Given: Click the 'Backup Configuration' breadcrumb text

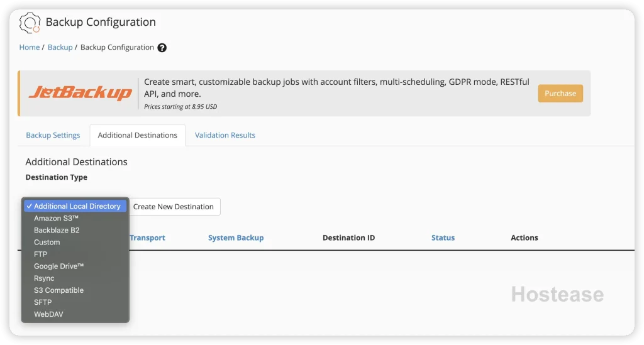Looking at the screenshot, I should click(117, 47).
